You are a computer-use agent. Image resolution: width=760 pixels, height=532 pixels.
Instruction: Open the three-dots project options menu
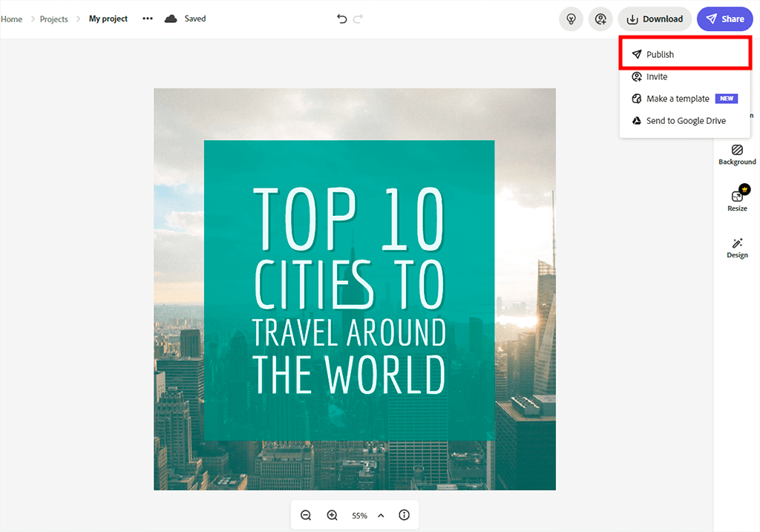[148, 19]
